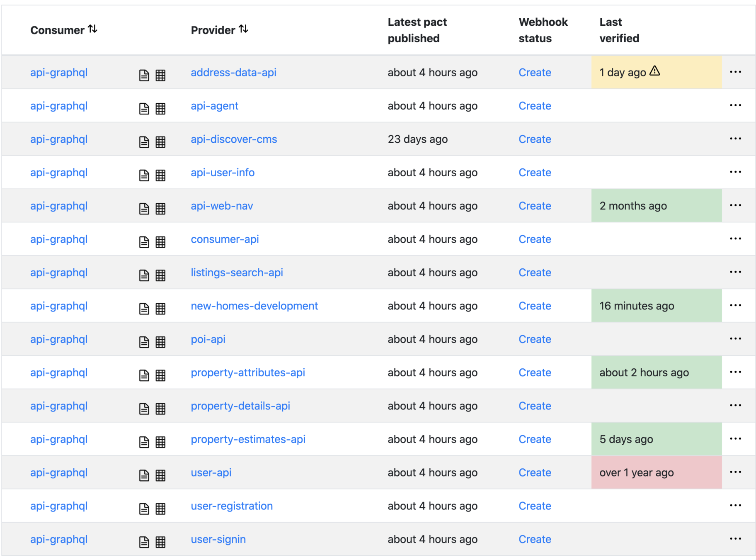756x560 pixels.
Task: View pact document for property-attributes-api row
Action: [x=144, y=375]
